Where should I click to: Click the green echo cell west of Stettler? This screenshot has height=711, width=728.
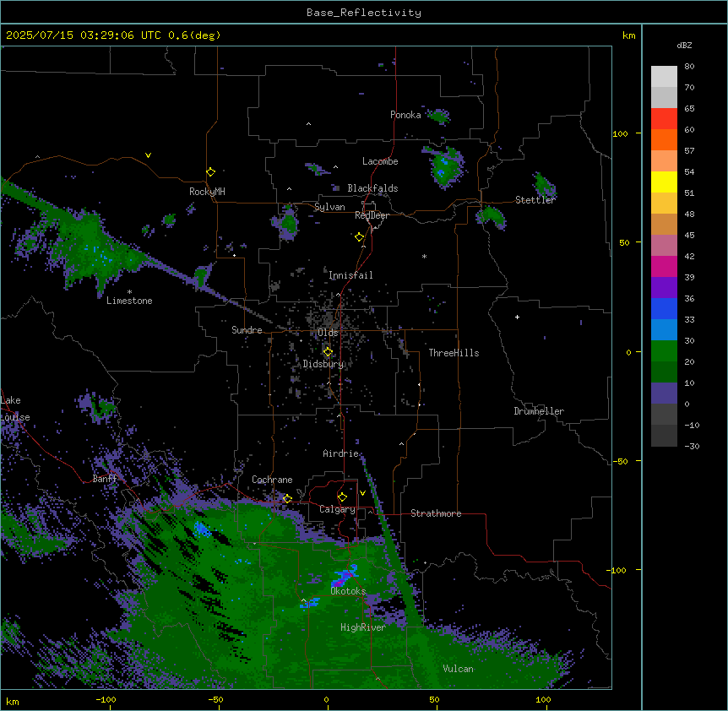[491, 216]
